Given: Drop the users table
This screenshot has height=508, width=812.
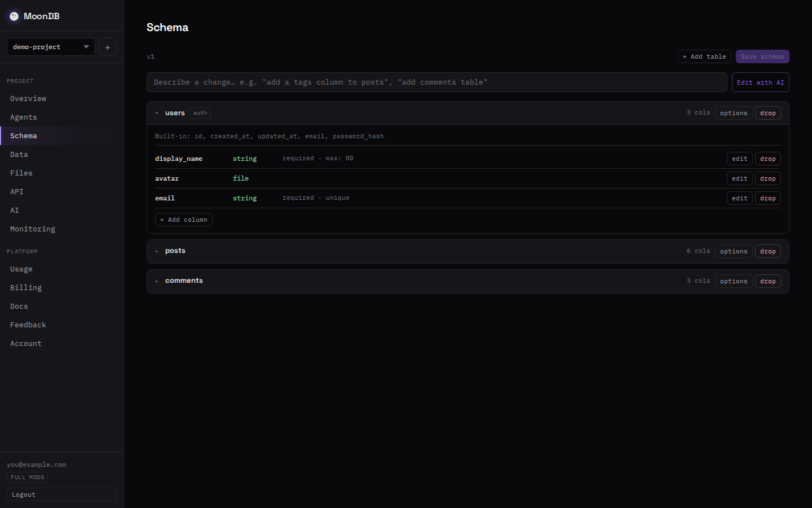Looking at the screenshot, I should coord(768,113).
